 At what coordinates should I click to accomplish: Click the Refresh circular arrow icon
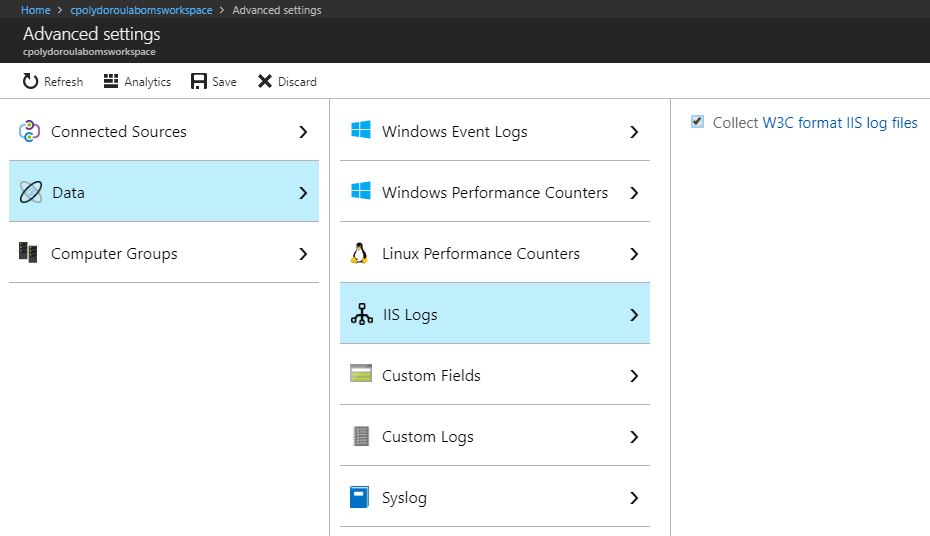30,81
